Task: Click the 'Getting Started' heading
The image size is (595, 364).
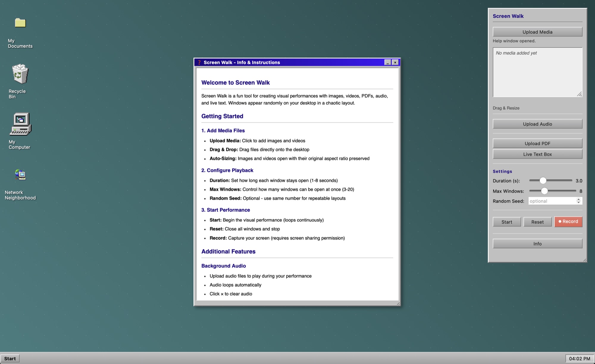Action: [x=222, y=116]
